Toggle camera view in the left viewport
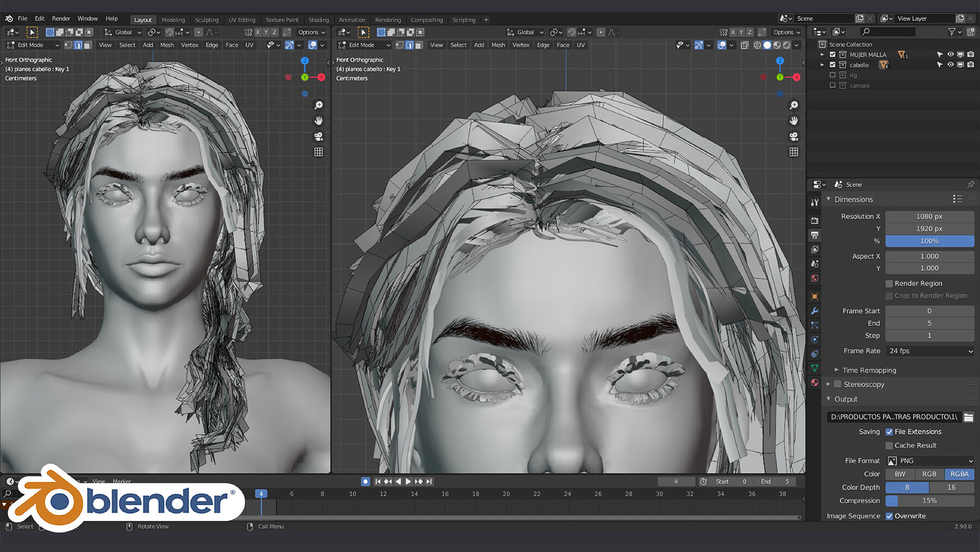980x552 pixels. point(318,136)
